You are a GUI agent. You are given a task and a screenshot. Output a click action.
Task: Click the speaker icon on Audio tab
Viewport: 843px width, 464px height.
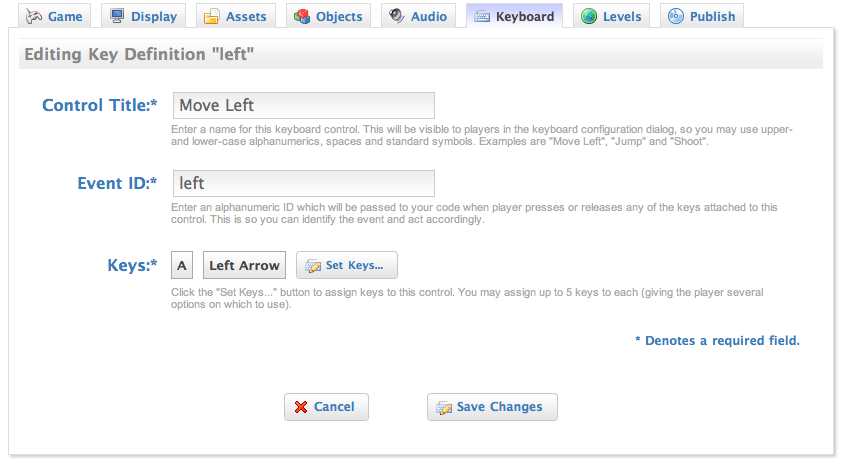(x=397, y=16)
